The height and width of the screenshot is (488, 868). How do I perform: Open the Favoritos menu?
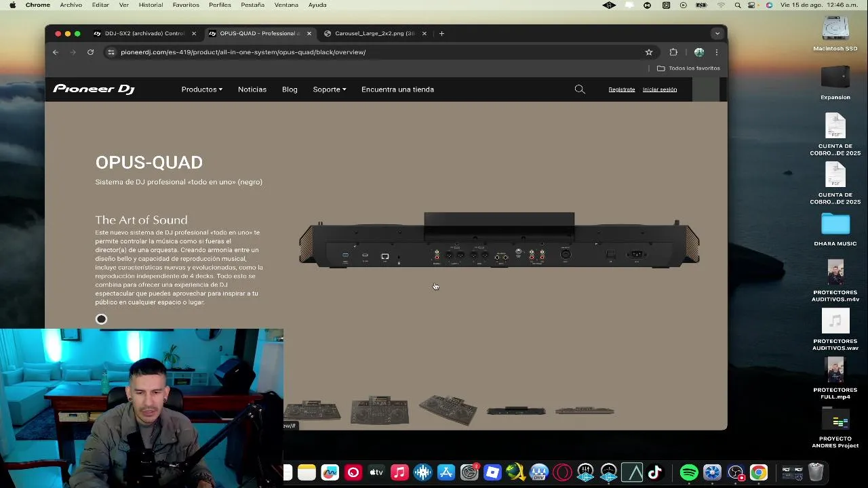coord(186,5)
